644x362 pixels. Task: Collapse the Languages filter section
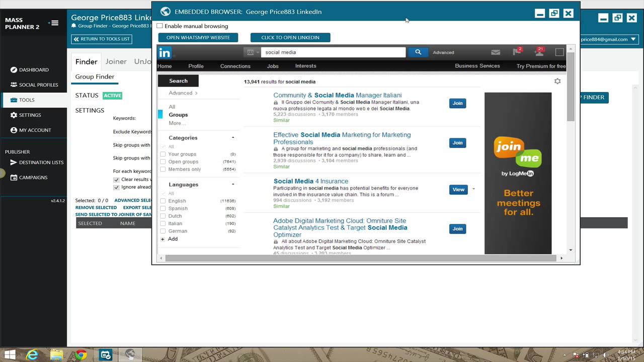coord(233,185)
